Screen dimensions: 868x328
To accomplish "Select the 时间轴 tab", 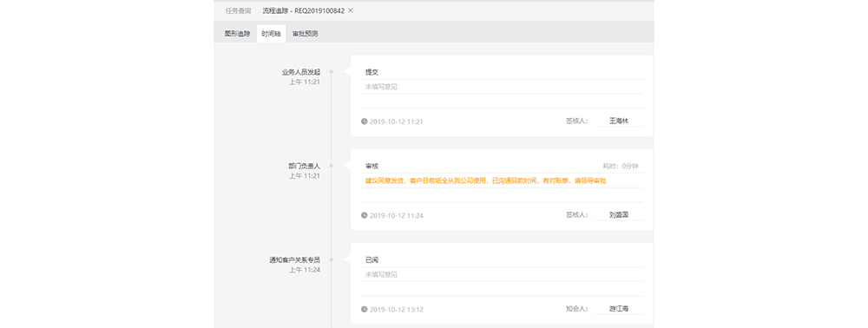I will 271,34.
